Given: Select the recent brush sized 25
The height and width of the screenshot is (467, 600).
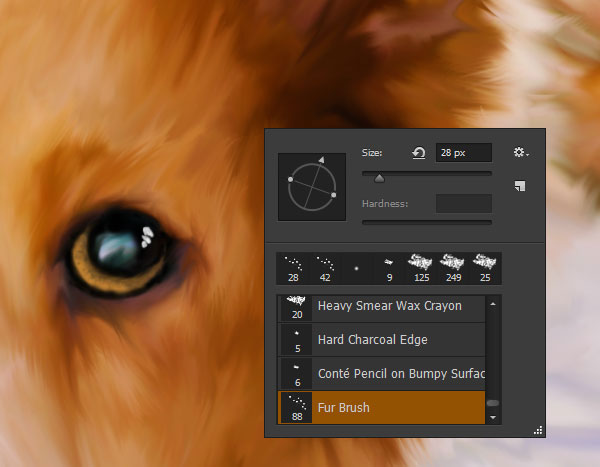Looking at the screenshot, I should pos(485,269).
